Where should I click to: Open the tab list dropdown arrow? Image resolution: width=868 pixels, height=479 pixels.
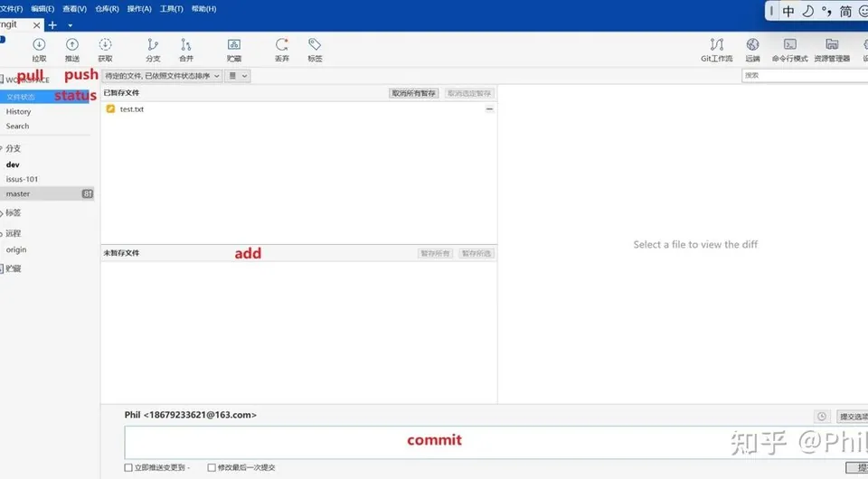70,25
